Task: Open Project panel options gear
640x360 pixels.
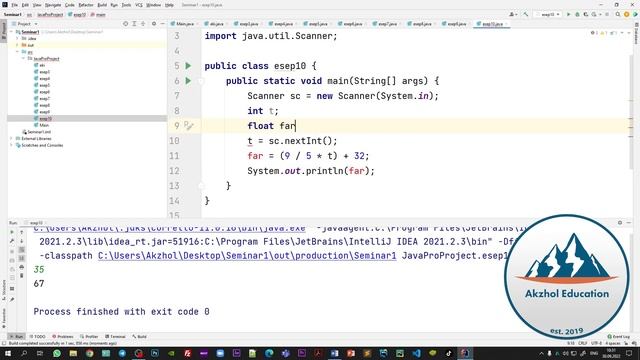Action: (154, 24)
